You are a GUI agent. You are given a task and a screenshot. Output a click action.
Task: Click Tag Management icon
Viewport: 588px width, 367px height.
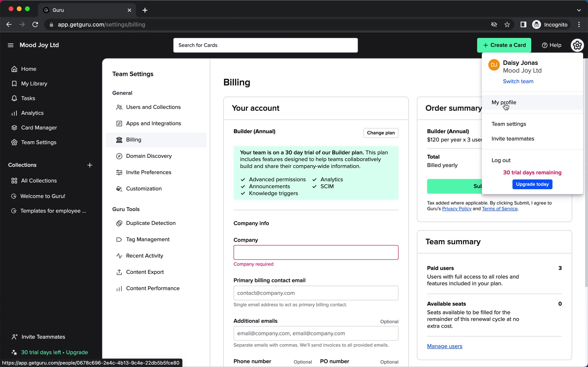pyautogui.click(x=119, y=239)
